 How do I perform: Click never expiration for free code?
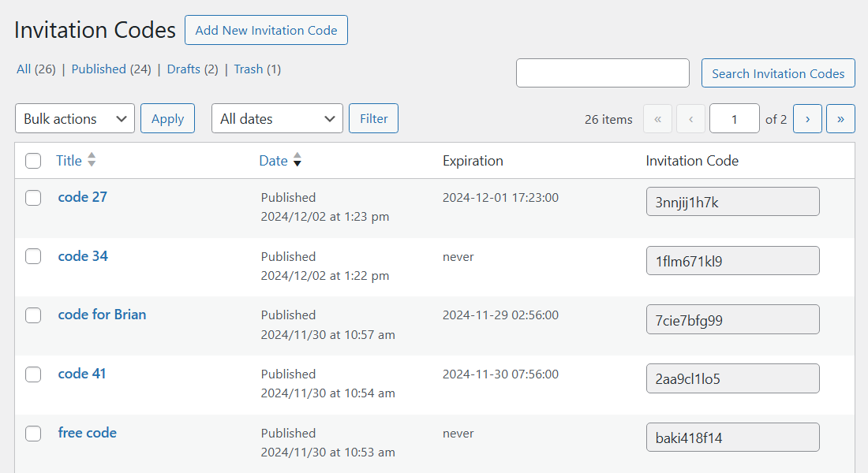[x=458, y=433]
